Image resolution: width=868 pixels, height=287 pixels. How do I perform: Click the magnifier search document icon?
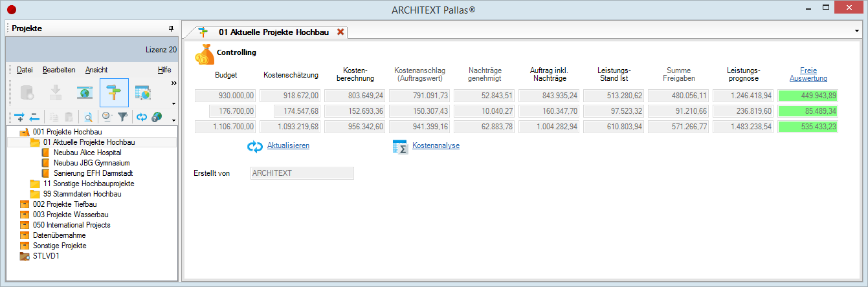[89, 117]
